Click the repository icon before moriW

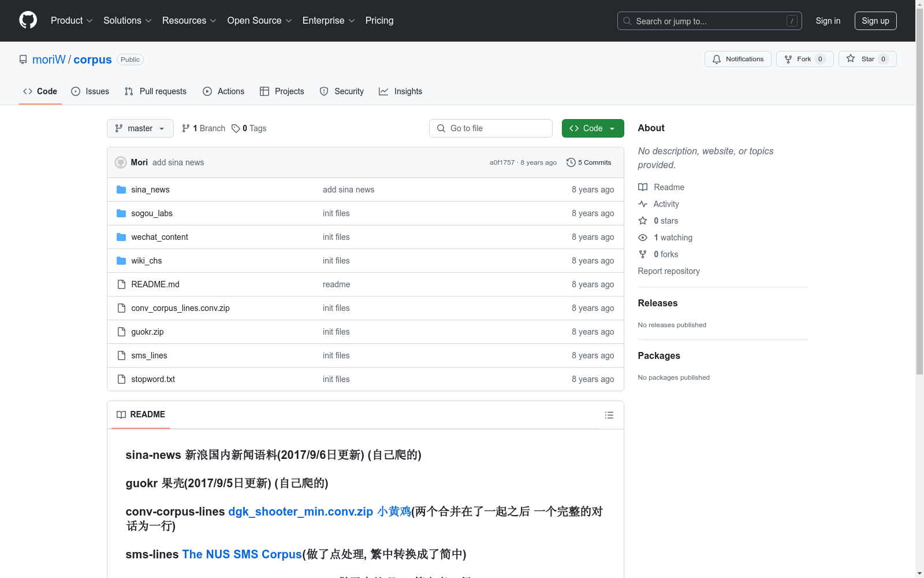click(23, 60)
